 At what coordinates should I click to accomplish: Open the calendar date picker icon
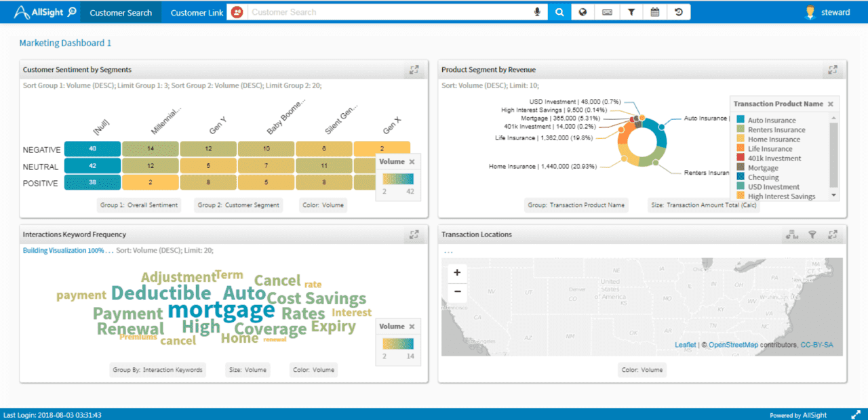tap(654, 12)
